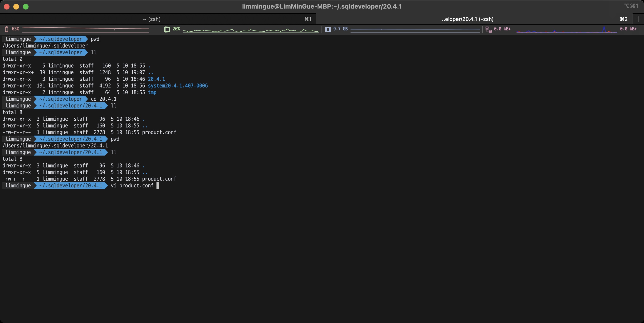The height and width of the screenshot is (323, 644).
Task: Click the network throughput icon
Action: point(488,29)
